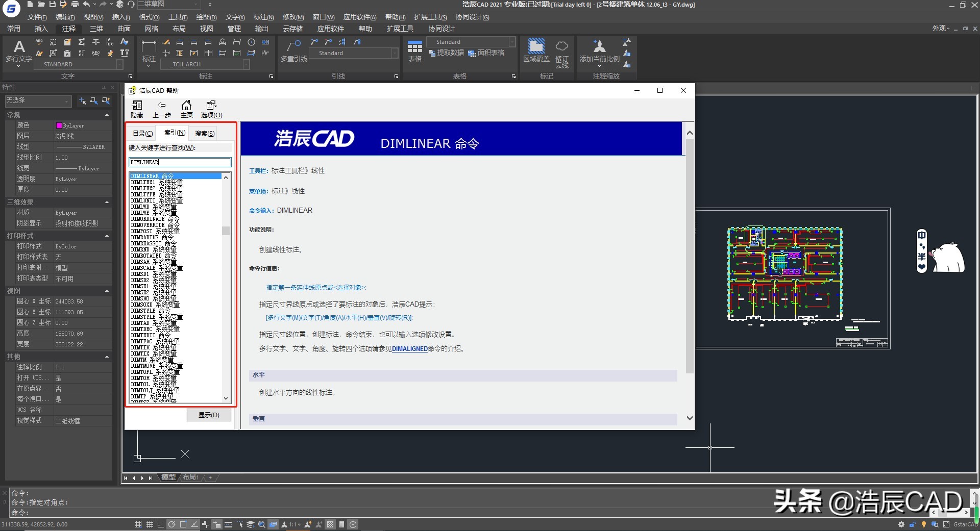Click the Back (上一步) arrow in help
980x531 pixels.
(x=162, y=109)
